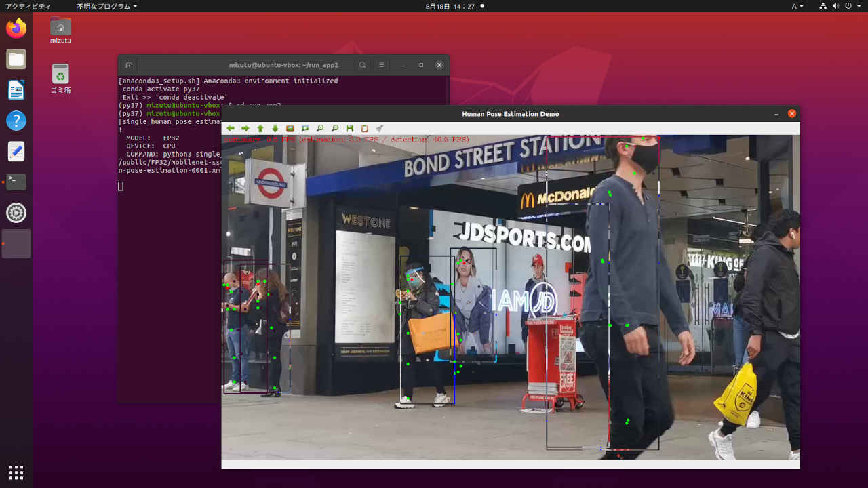Pan image down with the down arrow
Viewport: 868px width, 488px height.
[275, 128]
